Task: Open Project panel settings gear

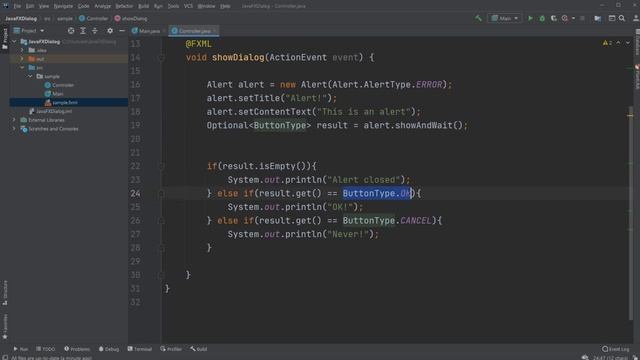Action: 110,31
